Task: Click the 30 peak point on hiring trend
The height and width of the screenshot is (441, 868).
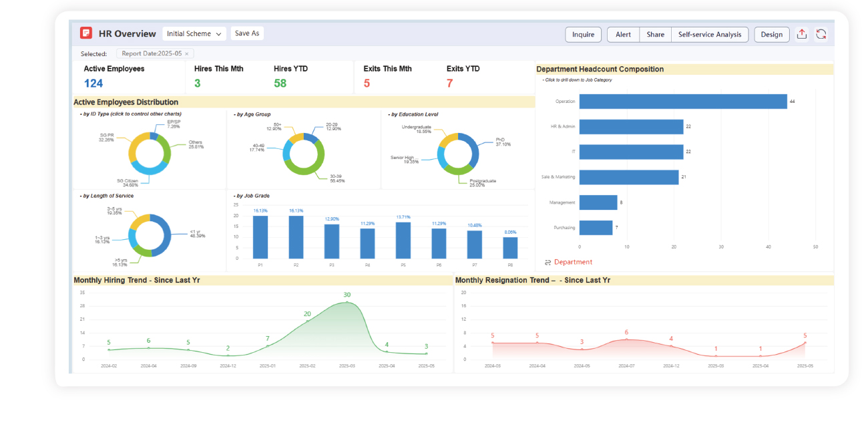Action: 347,303
